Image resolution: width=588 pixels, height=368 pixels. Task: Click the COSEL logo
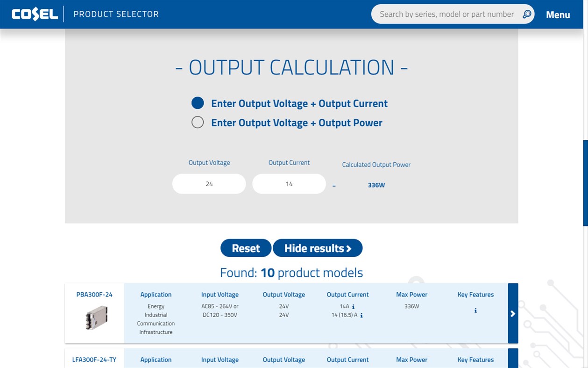[35, 14]
